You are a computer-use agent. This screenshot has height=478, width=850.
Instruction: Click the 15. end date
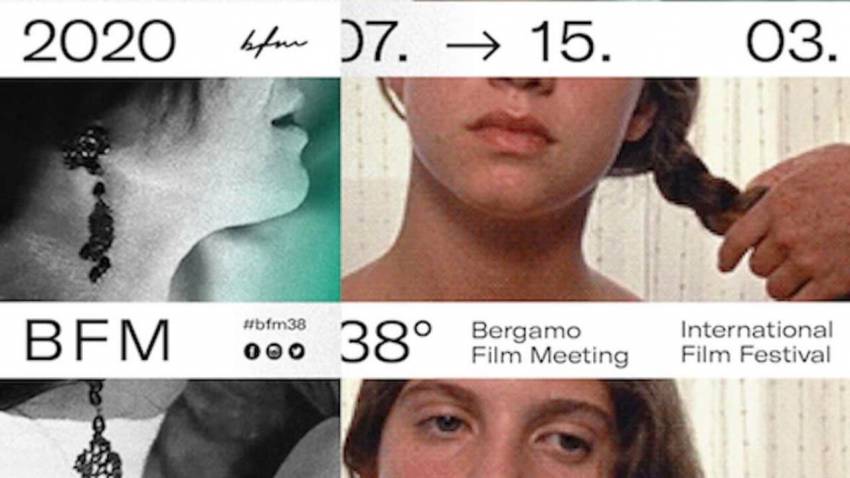pos(571,42)
